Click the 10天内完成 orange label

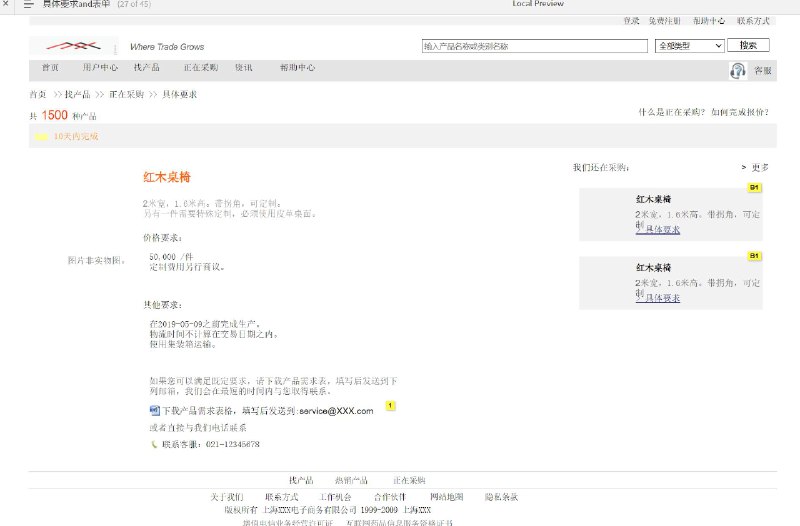[76, 137]
